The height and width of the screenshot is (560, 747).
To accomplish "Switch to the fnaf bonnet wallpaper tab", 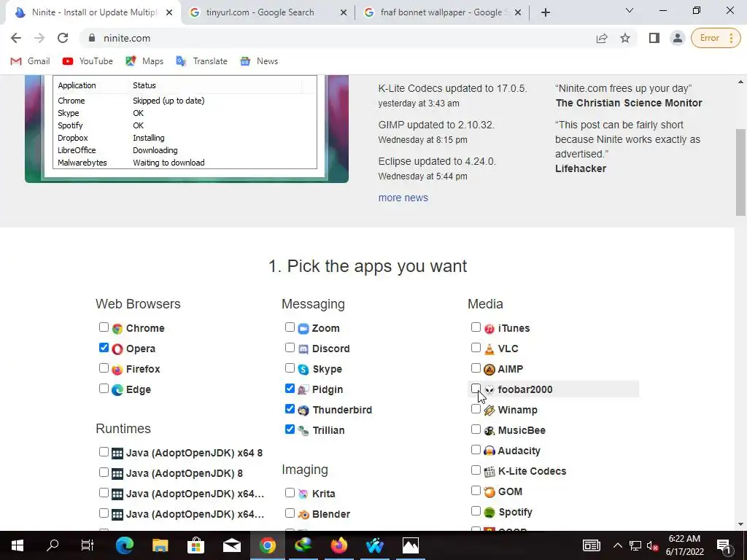I will coord(441,12).
